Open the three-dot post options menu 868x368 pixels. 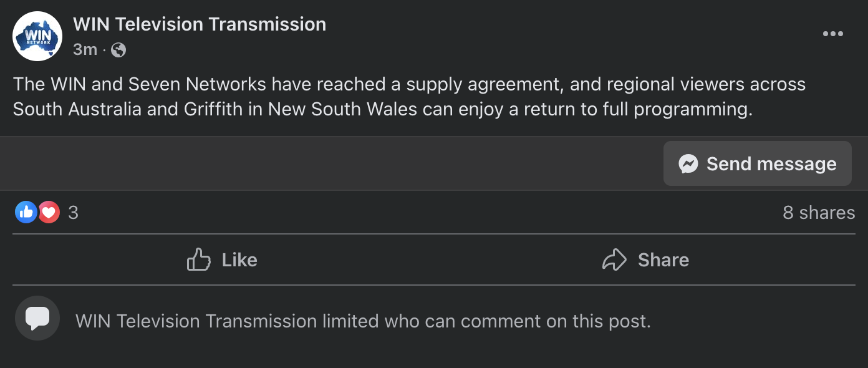pyautogui.click(x=832, y=34)
